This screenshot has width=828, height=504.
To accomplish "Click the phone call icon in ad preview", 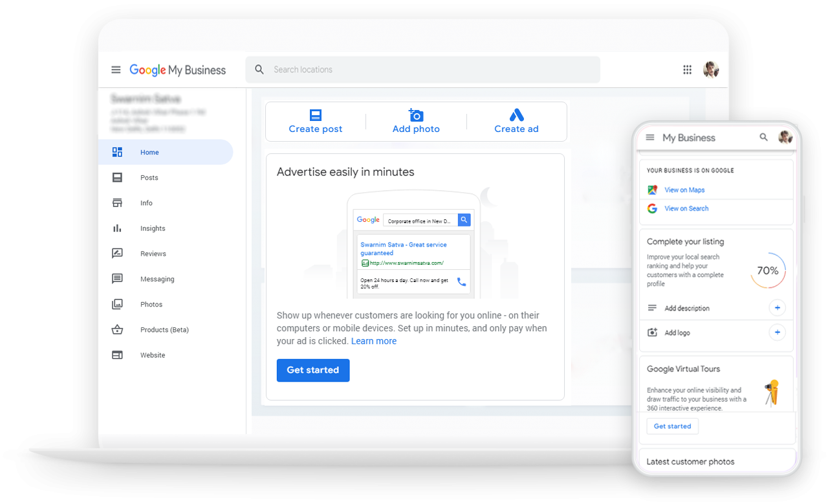I will point(461,282).
